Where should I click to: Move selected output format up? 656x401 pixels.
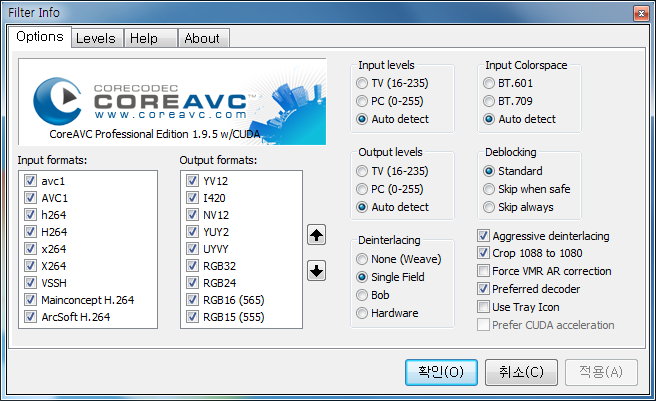(316, 235)
